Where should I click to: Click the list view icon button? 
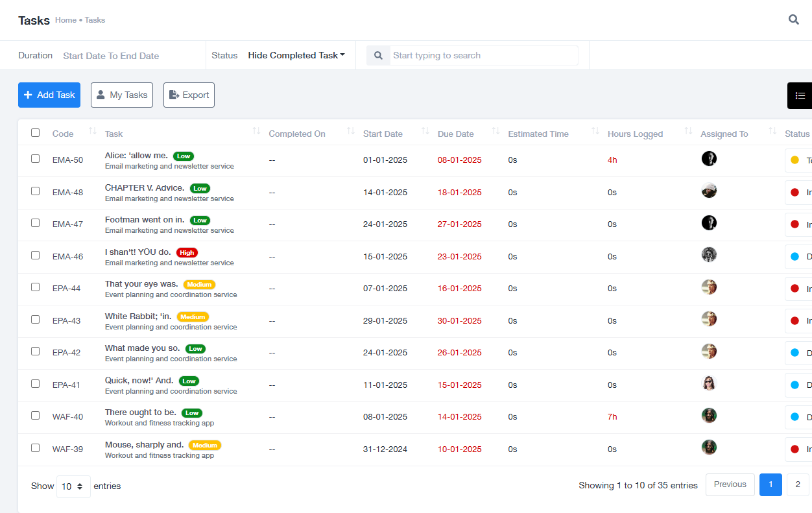point(800,95)
